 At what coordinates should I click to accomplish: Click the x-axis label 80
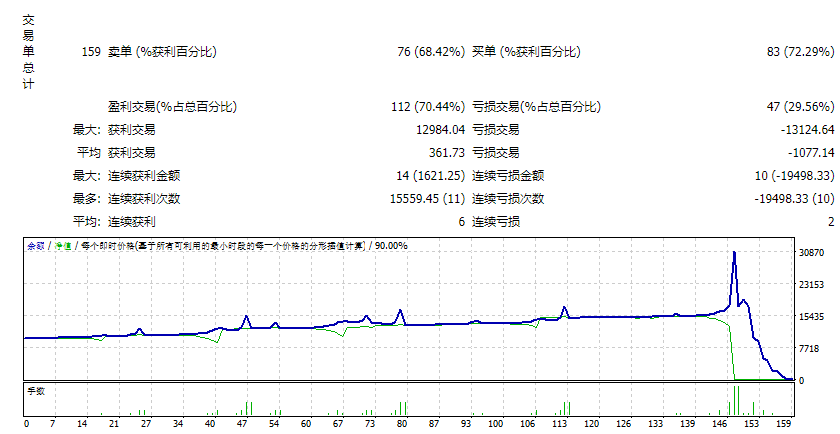coord(402,424)
